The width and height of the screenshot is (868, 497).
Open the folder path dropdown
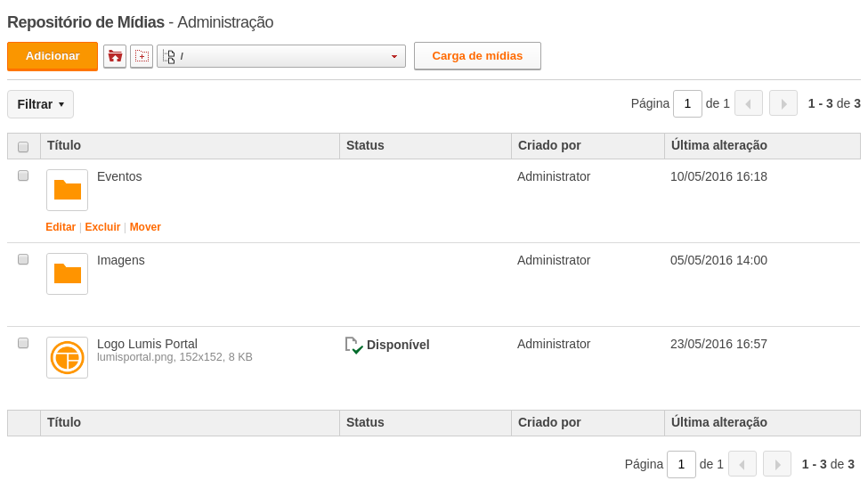pos(281,56)
